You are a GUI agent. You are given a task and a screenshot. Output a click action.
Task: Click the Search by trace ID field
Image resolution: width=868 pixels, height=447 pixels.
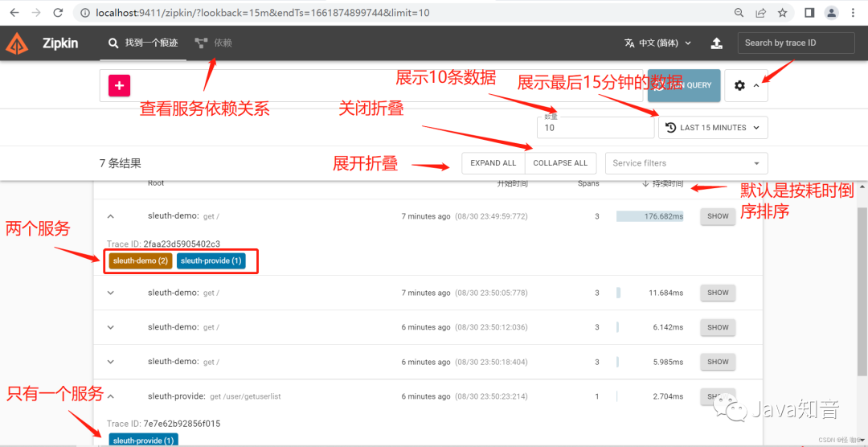coord(796,43)
